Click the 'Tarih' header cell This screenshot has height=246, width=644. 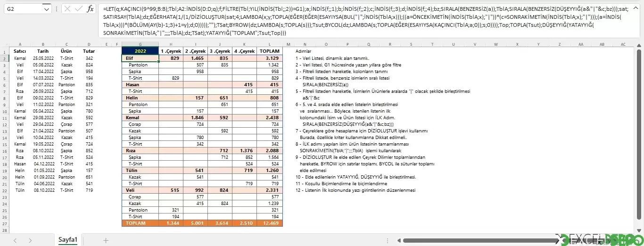click(43, 51)
